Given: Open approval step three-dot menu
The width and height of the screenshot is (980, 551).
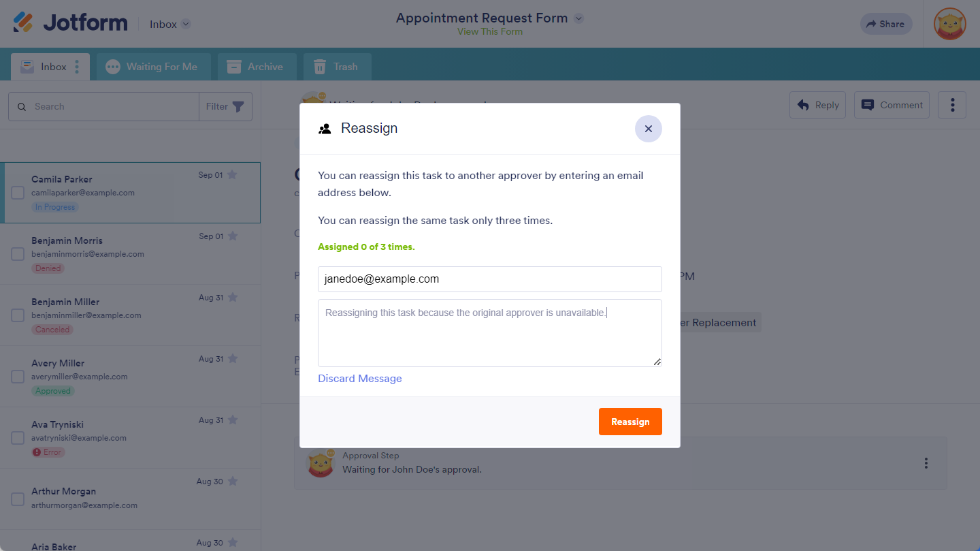Looking at the screenshot, I should pos(926,463).
